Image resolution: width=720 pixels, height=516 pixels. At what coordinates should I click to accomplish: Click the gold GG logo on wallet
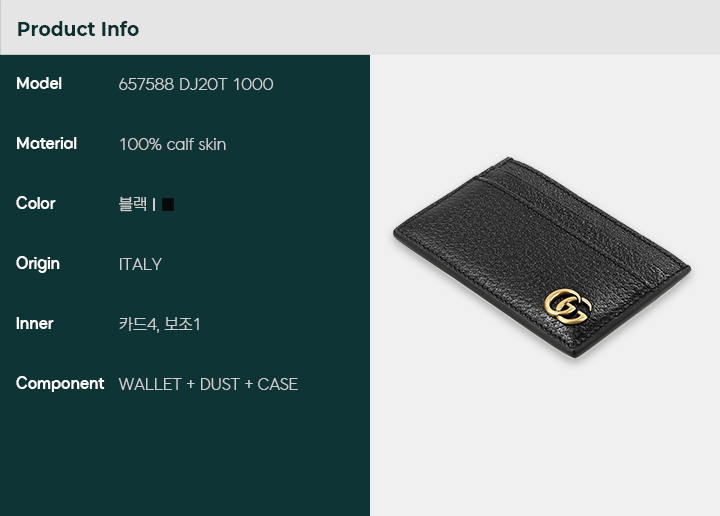pyautogui.click(x=568, y=306)
